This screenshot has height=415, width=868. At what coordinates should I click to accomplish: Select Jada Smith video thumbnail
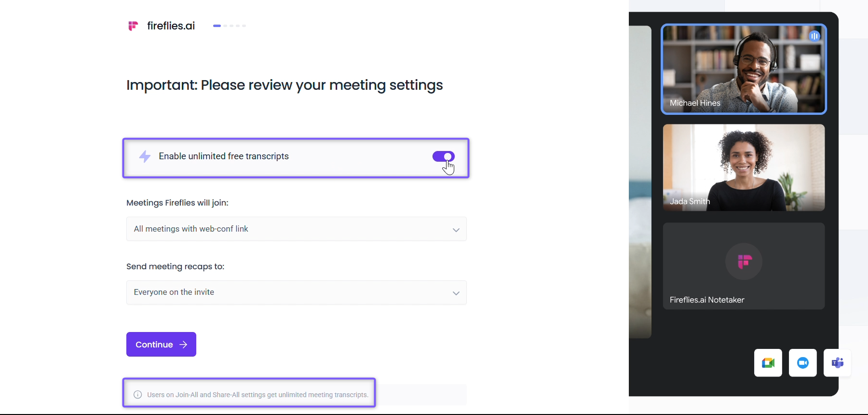(x=744, y=167)
